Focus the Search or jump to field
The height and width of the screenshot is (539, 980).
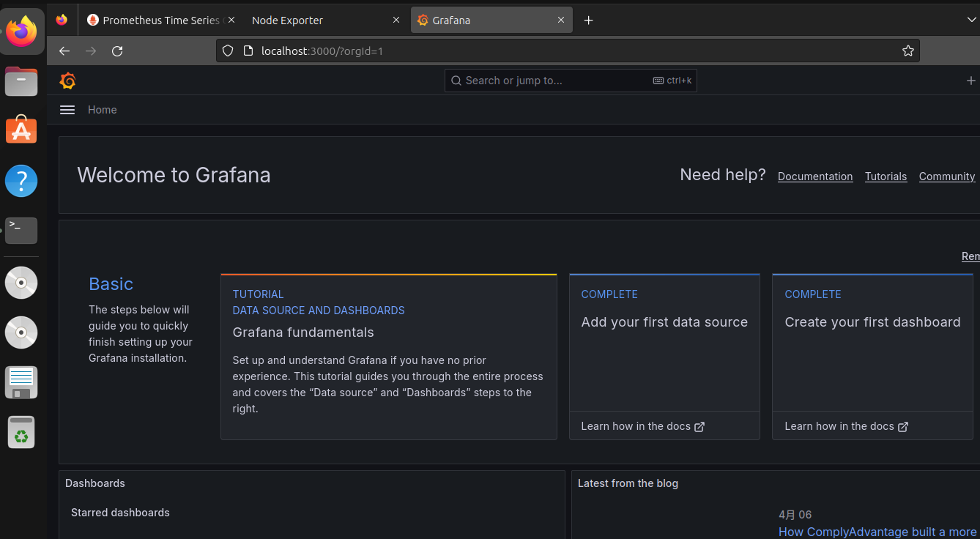tap(571, 81)
